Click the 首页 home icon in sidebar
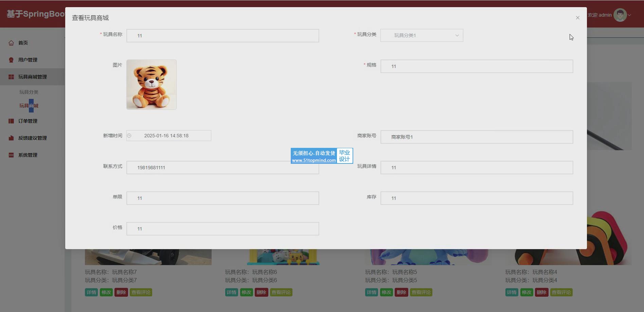644x312 pixels. click(11, 43)
